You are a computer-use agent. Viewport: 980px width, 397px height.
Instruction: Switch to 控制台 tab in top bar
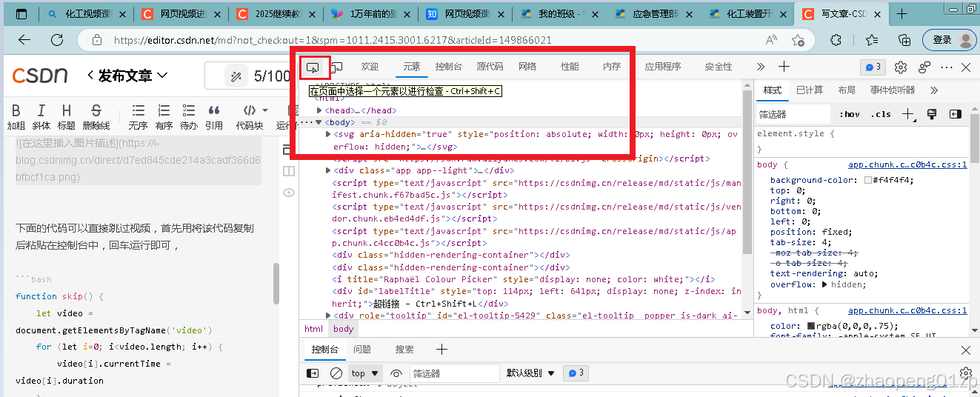point(449,67)
